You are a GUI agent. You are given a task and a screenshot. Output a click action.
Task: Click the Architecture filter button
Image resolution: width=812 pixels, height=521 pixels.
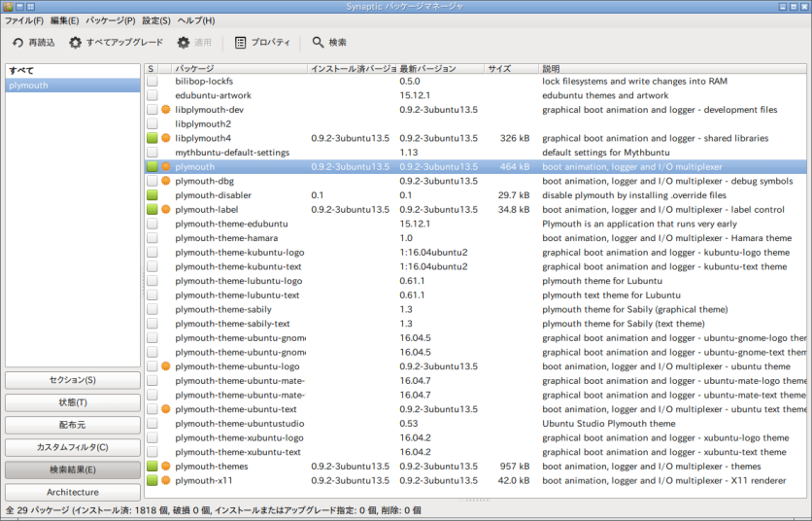point(73,492)
